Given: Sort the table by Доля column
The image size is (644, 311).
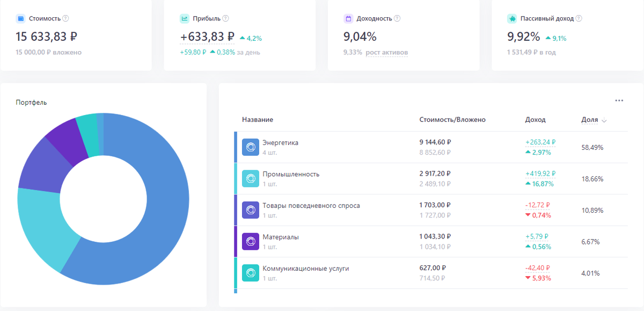Looking at the screenshot, I should tap(589, 120).
